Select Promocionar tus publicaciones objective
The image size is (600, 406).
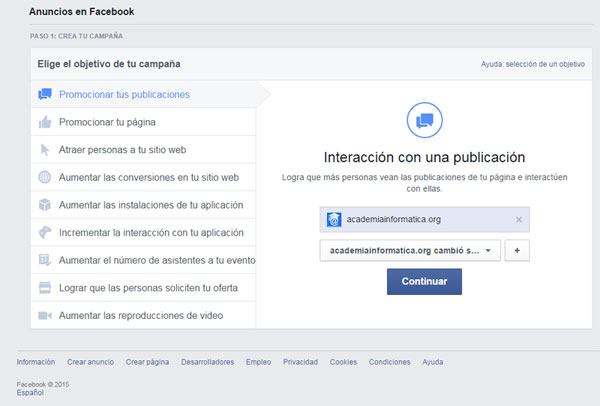(x=143, y=95)
